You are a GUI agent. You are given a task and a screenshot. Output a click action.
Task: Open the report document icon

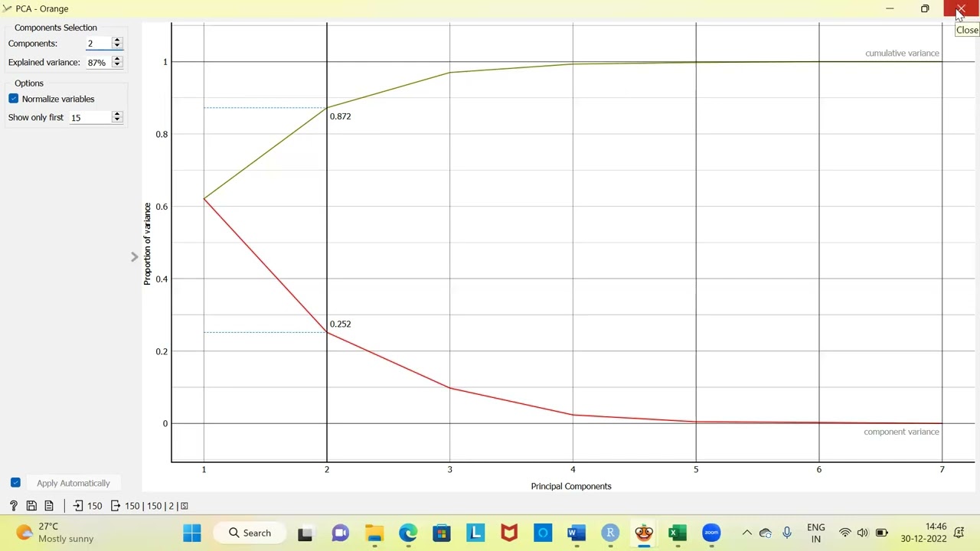point(49,506)
